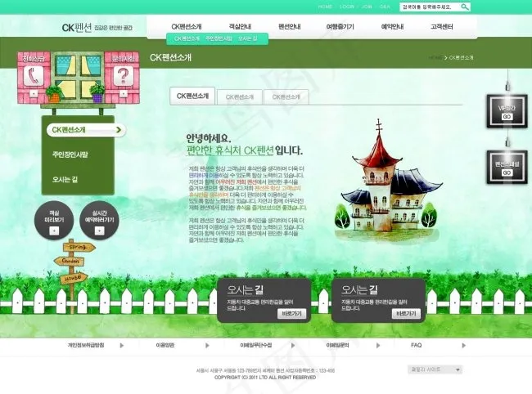Viewport: 532px width, 394px height.
Task: Click 객실 미리보기 circle button
Action: (54, 220)
